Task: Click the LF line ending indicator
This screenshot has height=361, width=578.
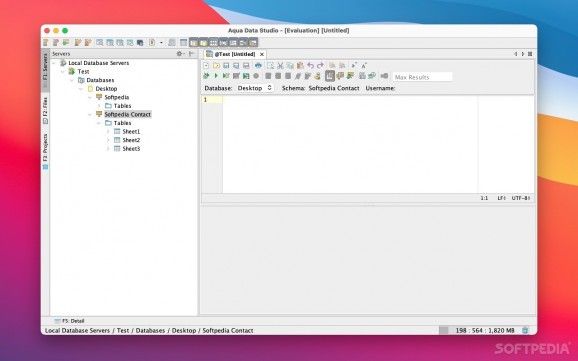Action: click(501, 198)
